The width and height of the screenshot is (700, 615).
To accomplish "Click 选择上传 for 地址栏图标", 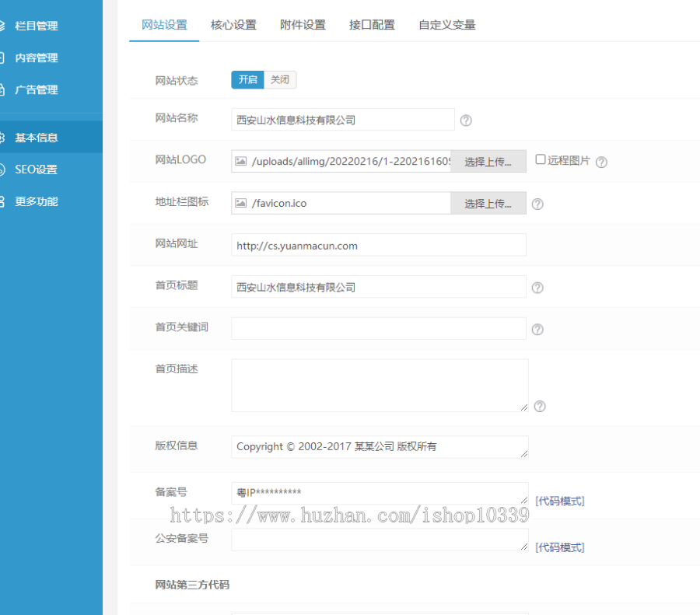I will (488, 204).
